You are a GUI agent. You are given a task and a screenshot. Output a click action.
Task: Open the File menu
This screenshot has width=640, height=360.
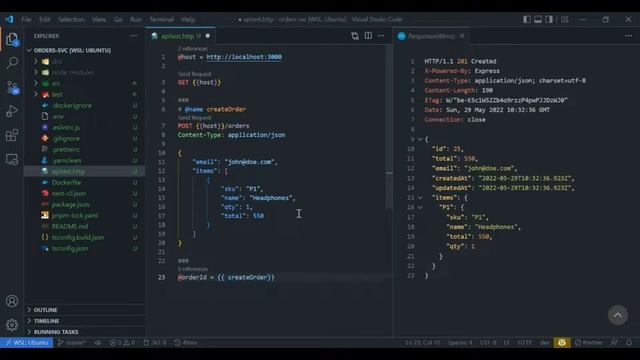pos(26,19)
